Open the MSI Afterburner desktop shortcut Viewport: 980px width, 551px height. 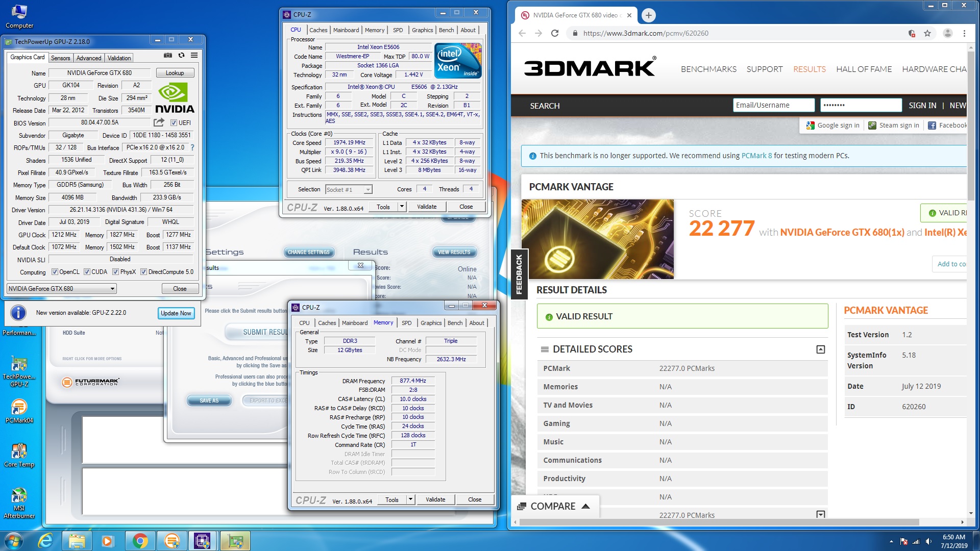pyautogui.click(x=19, y=503)
